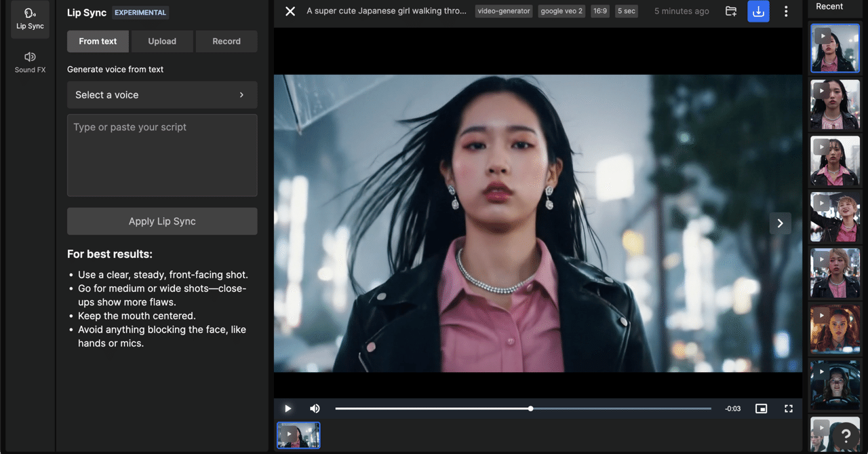
Task: Add the video to a folder
Action: tap(731, 11)
